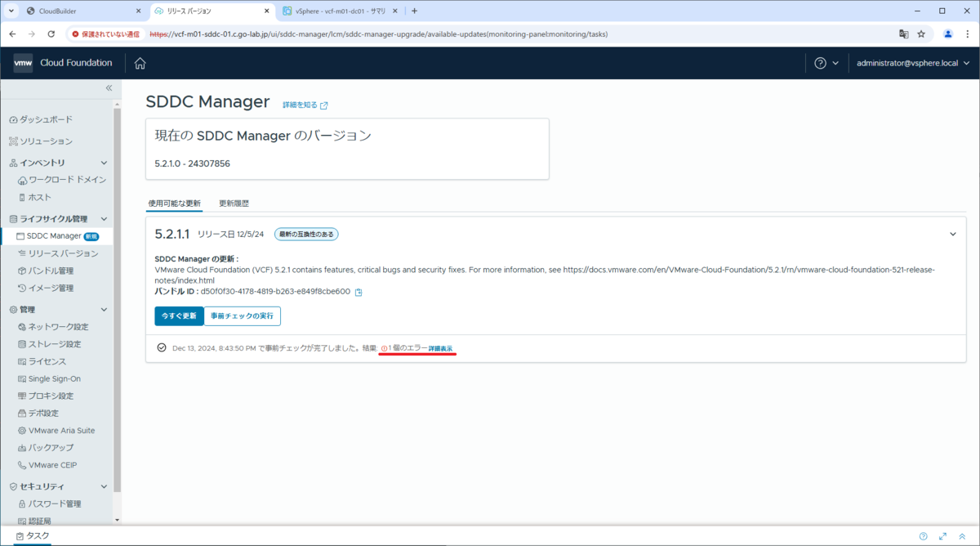Click the 5.2.1.0 - 24307856 version text
Image resolution: width=980 pixels, height=546 pixels.
click(x=192, y=163)
